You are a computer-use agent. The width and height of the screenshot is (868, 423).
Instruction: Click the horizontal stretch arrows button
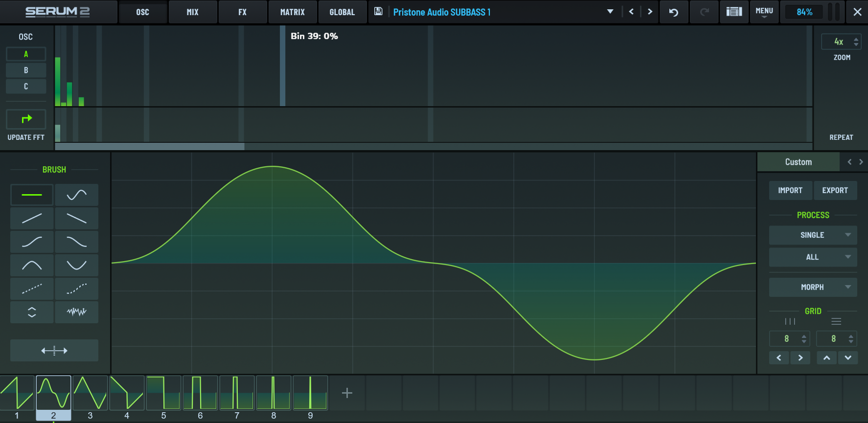pyautogui.click(x=54, y=350)
